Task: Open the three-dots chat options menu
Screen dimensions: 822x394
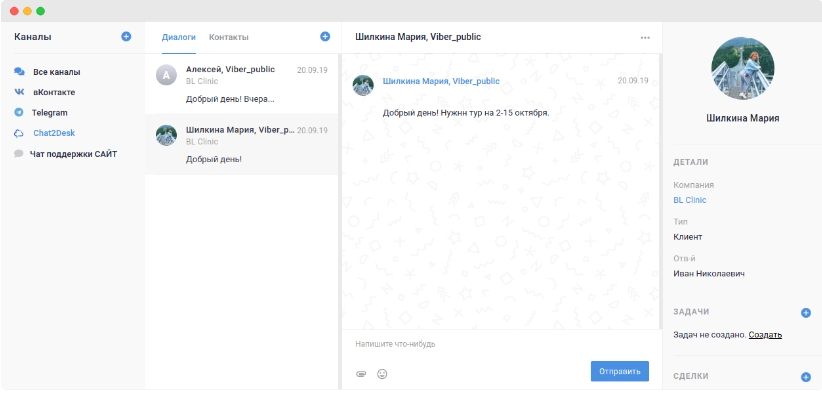Action: coord(645,38)
